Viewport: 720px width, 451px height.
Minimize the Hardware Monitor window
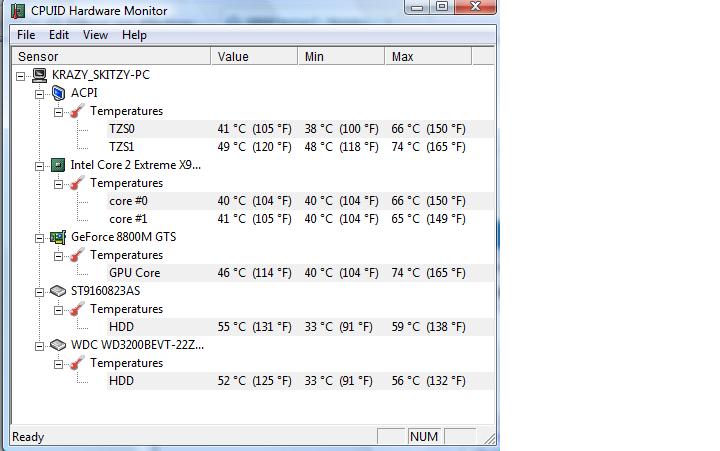(x=417, y=7)
